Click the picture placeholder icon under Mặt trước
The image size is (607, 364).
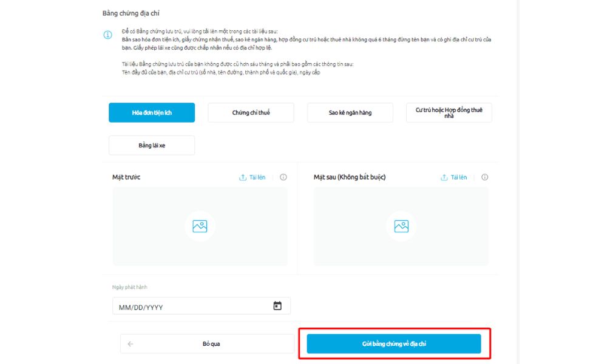pyautogui.click(x=200, y=226)
